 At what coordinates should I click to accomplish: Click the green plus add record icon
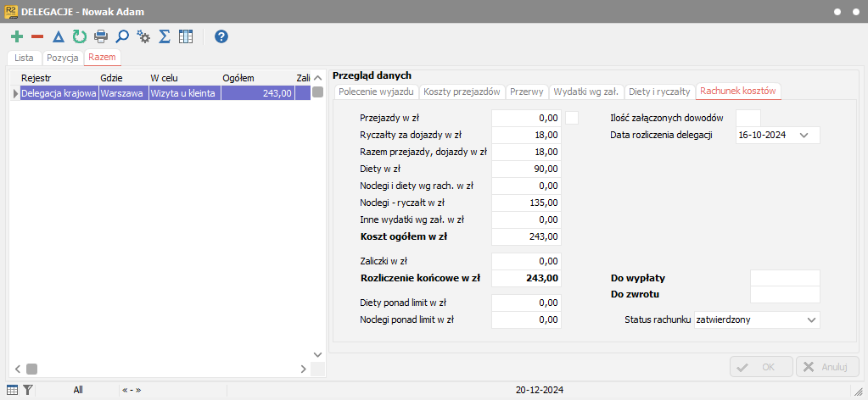click(x=17, y=36)
